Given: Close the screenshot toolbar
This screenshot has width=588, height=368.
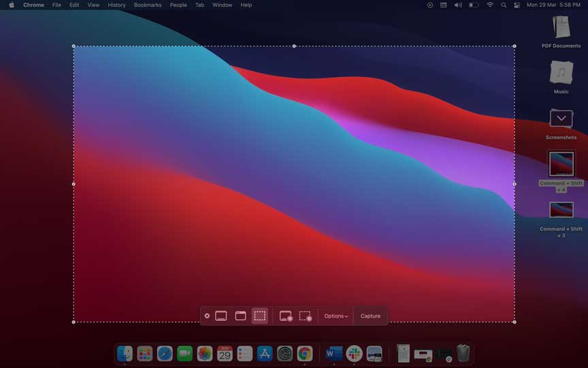Looking at the screenshot, I should tap(207, 316).
